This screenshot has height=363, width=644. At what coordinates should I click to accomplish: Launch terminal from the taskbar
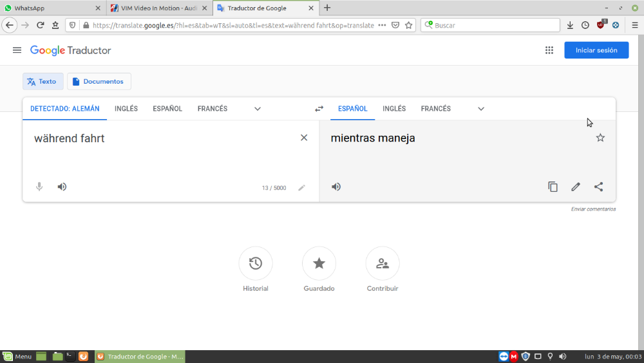tap(70, 357)
